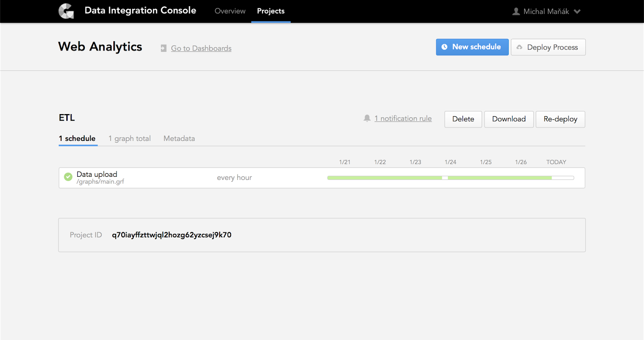The width and height of the screenshot is (644, 340).
Task: Click the cloud upload icon in Deploy Process
Action: (x=519, y=47)
